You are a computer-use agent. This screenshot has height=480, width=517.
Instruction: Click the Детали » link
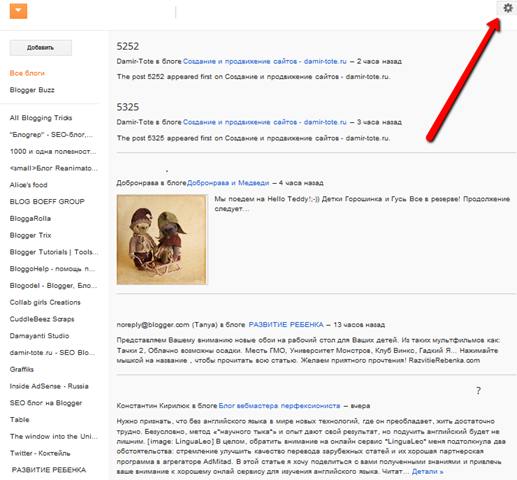428,472
